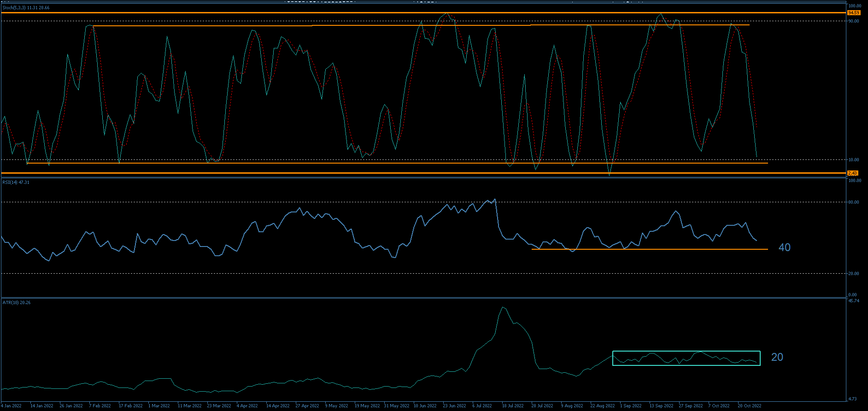The height and width of the screenshot is (411, 868).
Task: Click the 19 May 2022 date label
Action: pyautogui.click(x=367, y=406)
